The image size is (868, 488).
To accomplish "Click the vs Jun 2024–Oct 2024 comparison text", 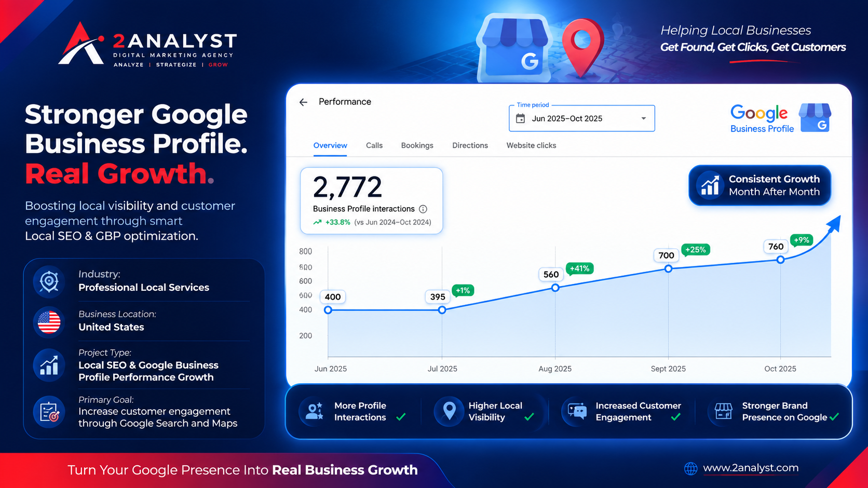I will (x=393, y=222).
